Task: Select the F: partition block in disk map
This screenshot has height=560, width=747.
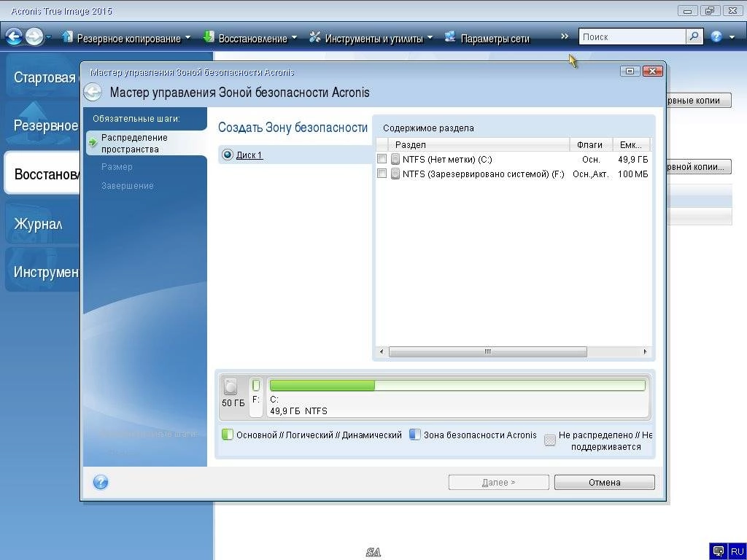Action: 256,397
